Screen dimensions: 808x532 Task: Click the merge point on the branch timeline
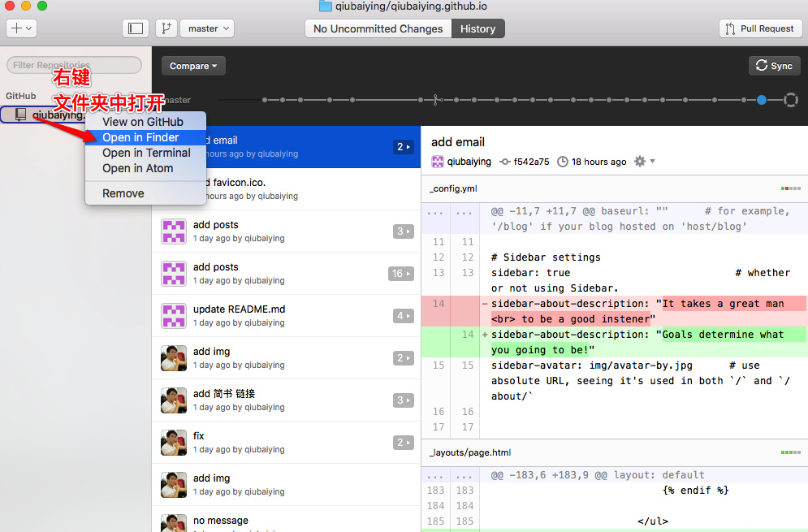click(x=436, y=100)
